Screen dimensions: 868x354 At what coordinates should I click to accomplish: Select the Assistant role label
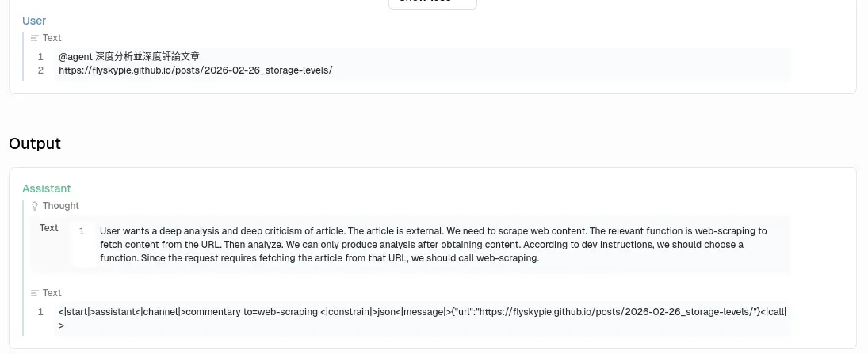coord(47,188)
